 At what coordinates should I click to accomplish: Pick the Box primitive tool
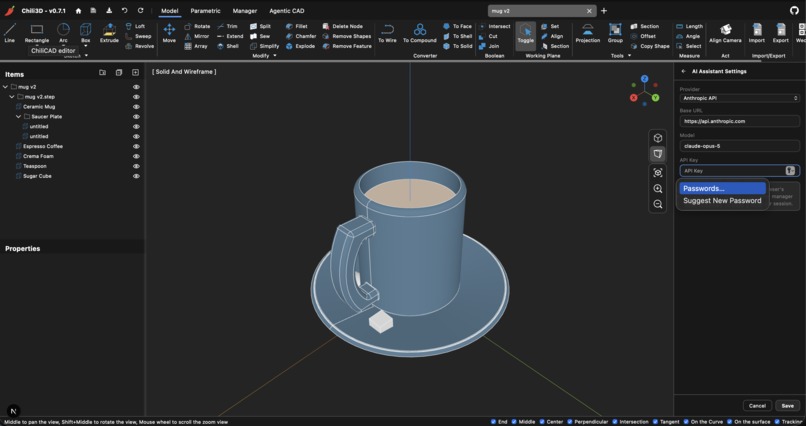point(85,33)
